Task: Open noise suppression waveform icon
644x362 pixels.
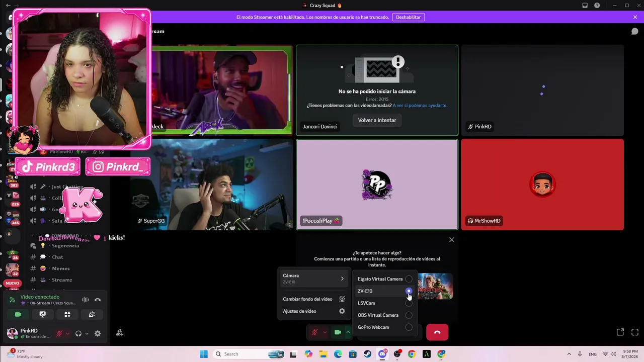Action: tap(86, 300)
